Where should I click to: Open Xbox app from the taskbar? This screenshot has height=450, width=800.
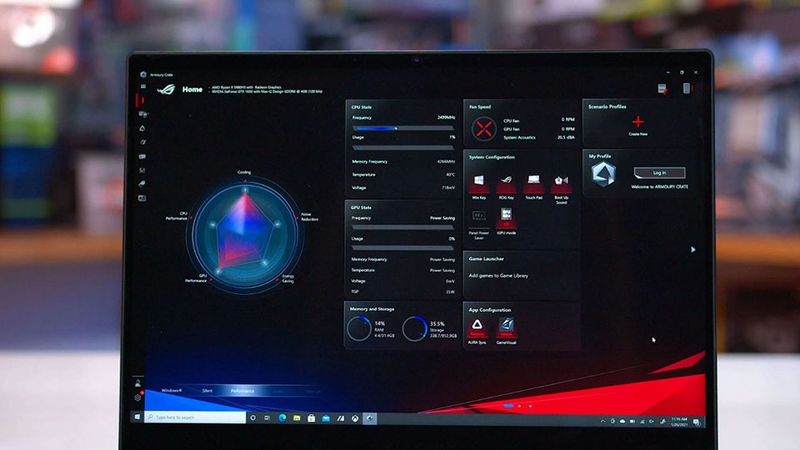pyautogui.click(x=355, y=418)
